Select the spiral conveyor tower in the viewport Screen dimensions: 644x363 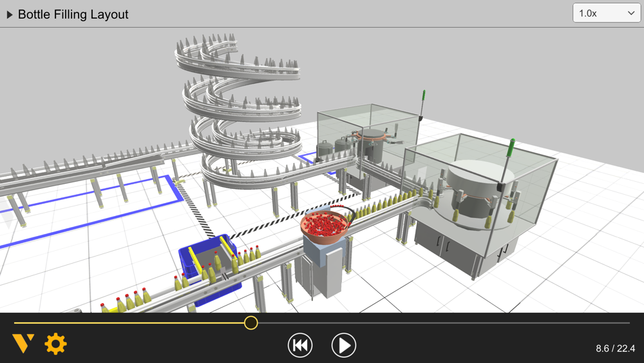click(238, 111)
